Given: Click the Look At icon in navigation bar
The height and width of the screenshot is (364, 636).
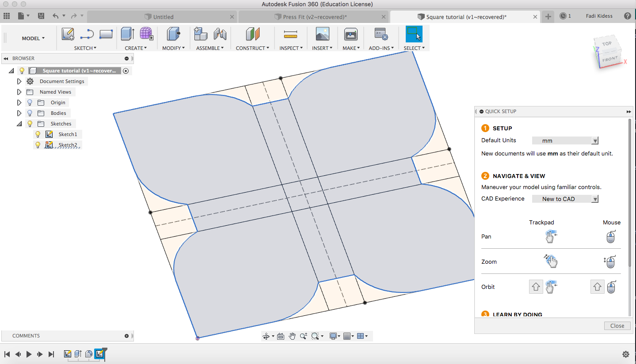Looking at the screenshot, I should 281,336.
